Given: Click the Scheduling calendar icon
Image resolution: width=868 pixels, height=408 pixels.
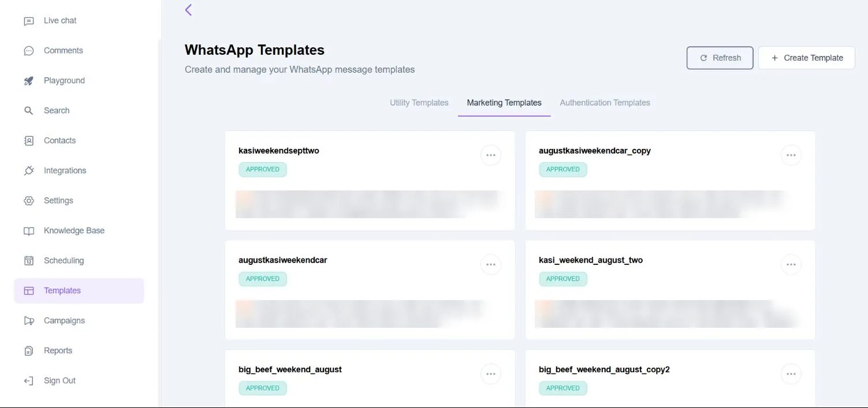Looking at the screenshot, I should (x=29, y=261).
